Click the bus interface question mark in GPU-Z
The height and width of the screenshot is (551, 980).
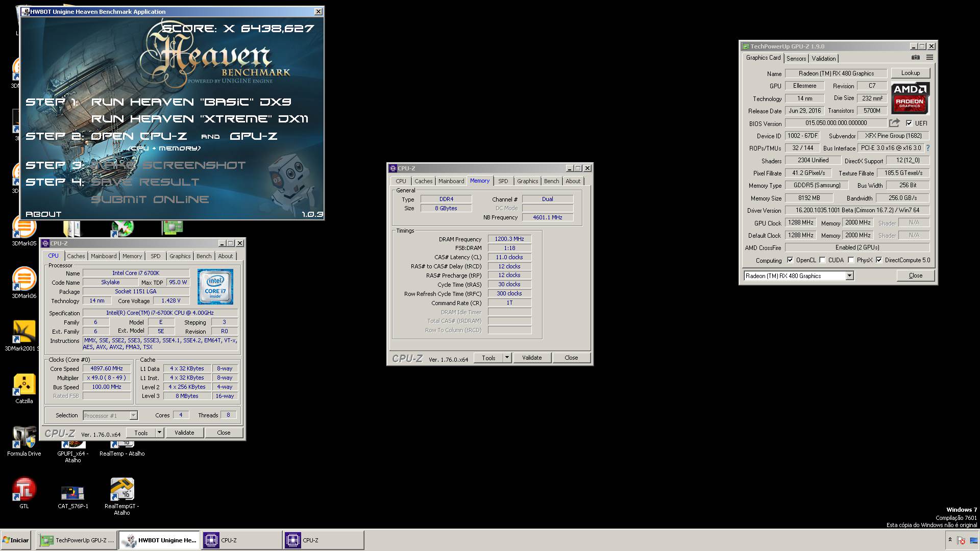coord(927,148)
